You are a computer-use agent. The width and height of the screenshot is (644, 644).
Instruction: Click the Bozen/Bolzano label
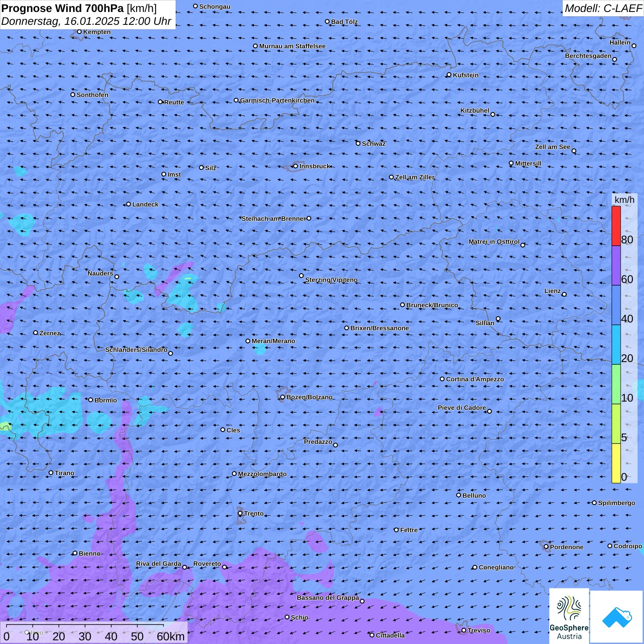pyautogui.click(x=309, y=397)
